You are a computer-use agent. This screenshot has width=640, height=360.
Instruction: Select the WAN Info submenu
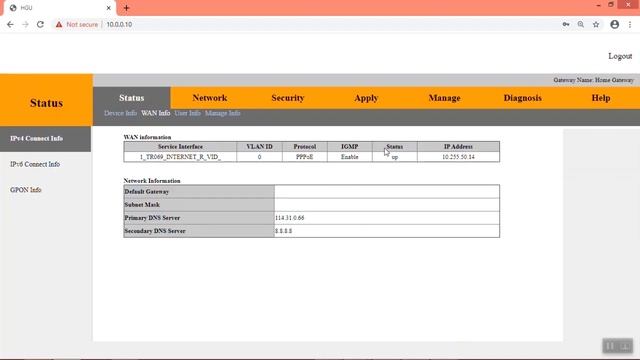(156, 113)
